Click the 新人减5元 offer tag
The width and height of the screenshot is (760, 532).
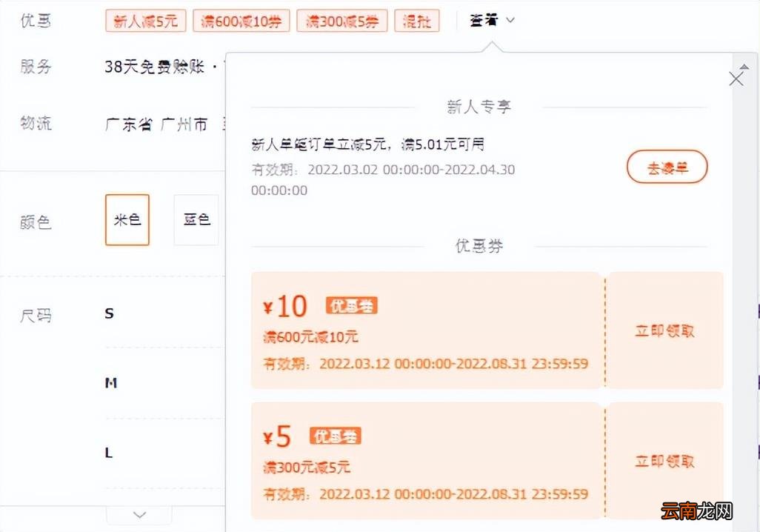point(145,21)
